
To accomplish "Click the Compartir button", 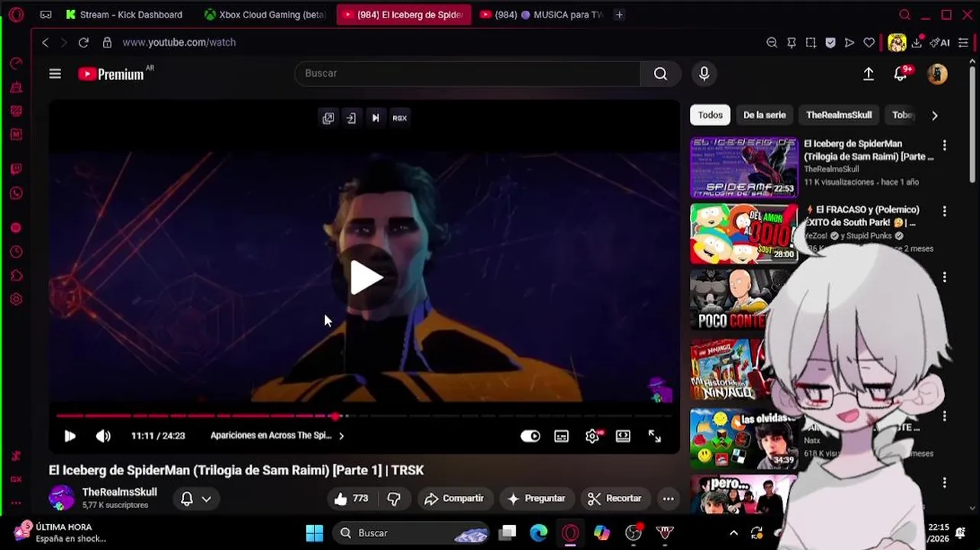I will click(x=454, y=499).
